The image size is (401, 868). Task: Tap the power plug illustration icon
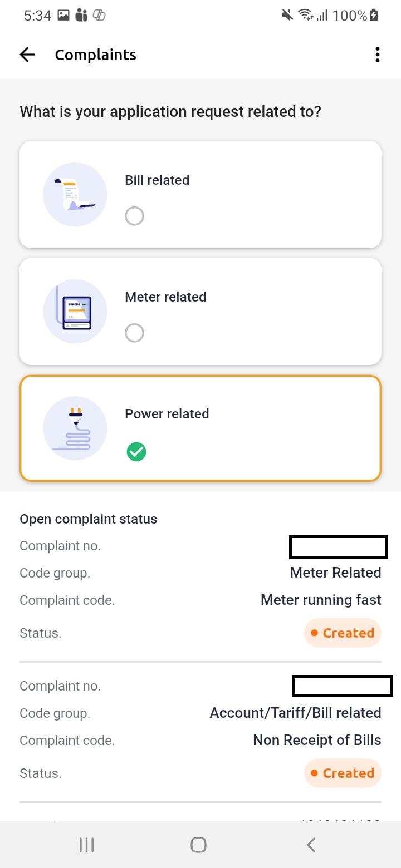[75, 428]
